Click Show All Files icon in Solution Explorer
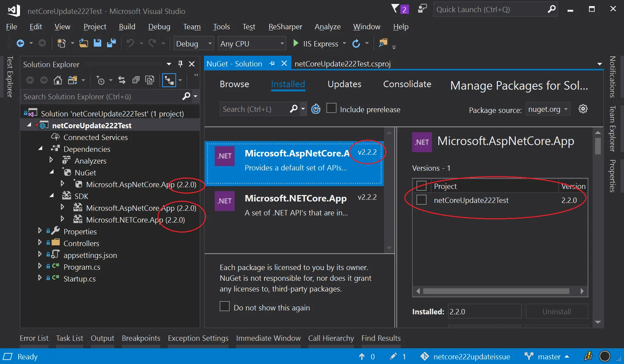The height and width of the screenshot is (364, 624). tap(150, 80)
